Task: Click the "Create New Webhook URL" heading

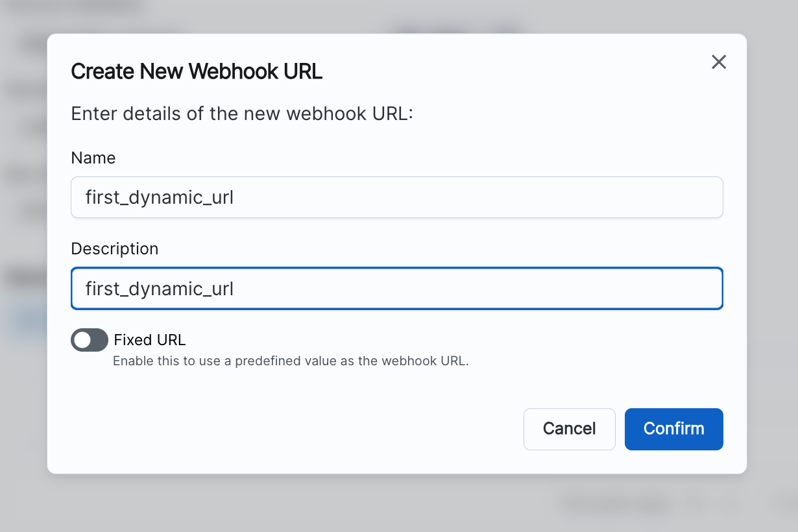Action: pyautogui.click(x=197, y=71)
